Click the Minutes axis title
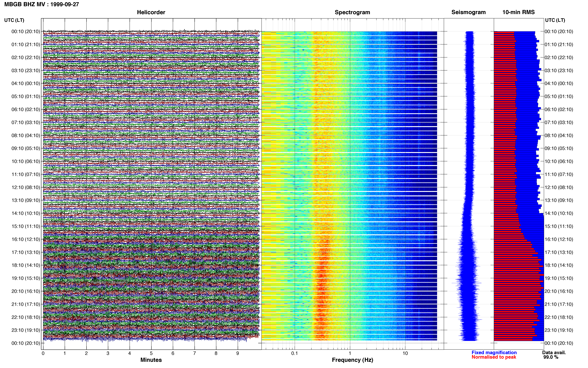The height and width of the screenshot is (368, 588). tap(151, 360)
